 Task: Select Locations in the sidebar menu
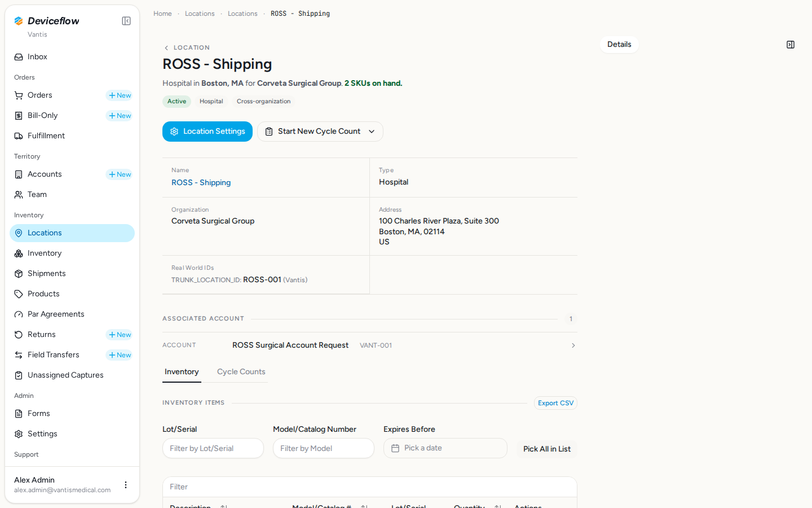tap(72, 233)
